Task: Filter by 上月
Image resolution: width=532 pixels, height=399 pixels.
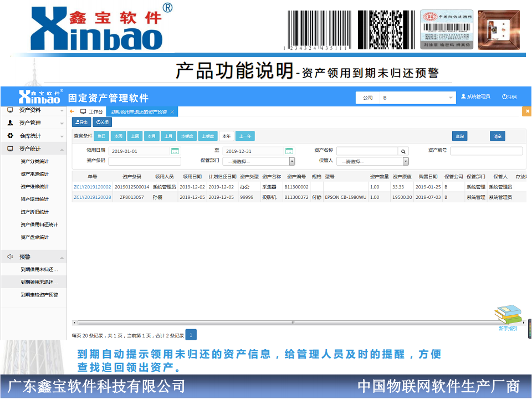Action: click(168, 136)
